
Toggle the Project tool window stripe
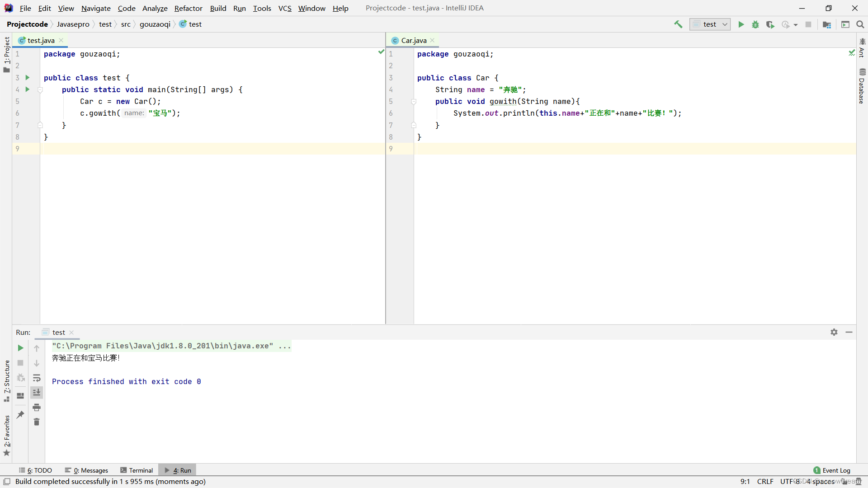[6, 54]
